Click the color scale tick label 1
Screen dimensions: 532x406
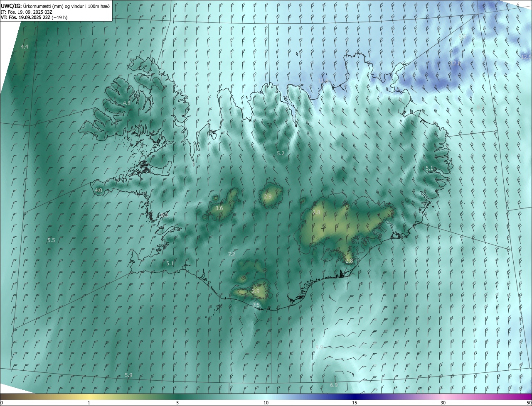89,403
